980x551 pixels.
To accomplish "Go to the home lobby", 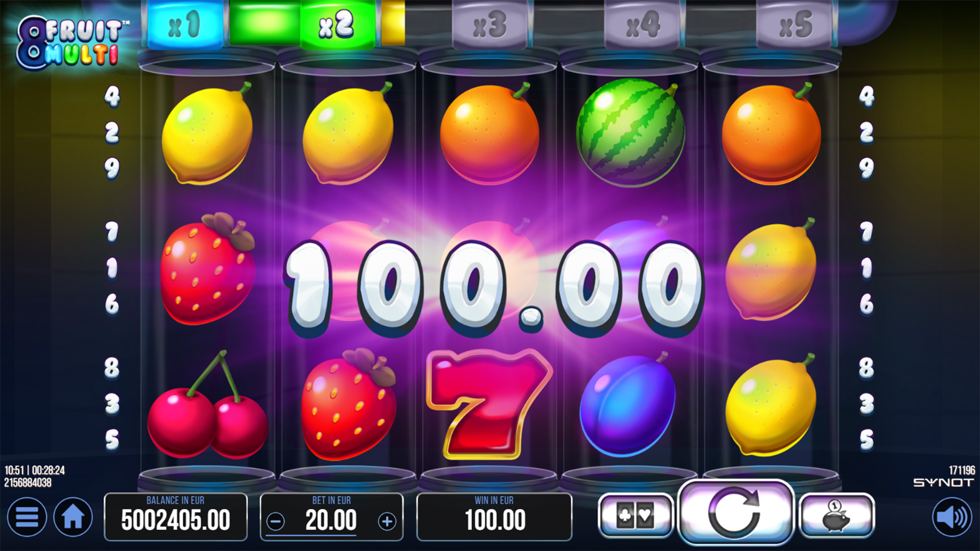I will coord(73,517).
